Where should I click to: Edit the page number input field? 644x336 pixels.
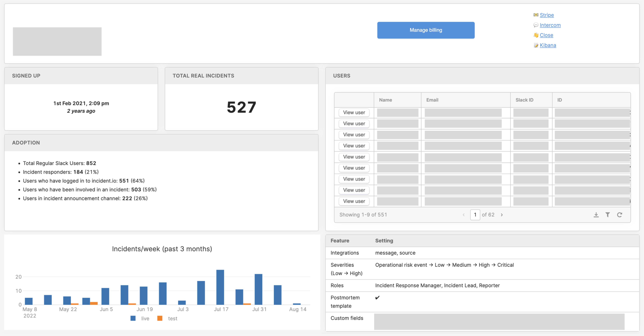click(475, 215)
